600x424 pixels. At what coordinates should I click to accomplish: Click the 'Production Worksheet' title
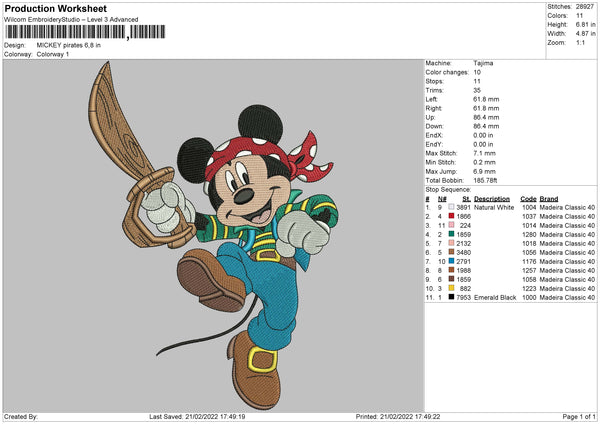point(55,8)
